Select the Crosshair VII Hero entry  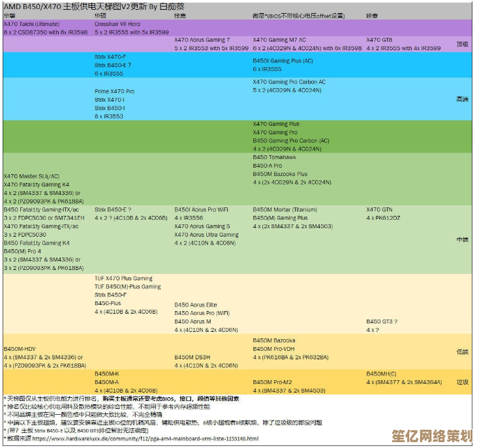tap(119, 23)
